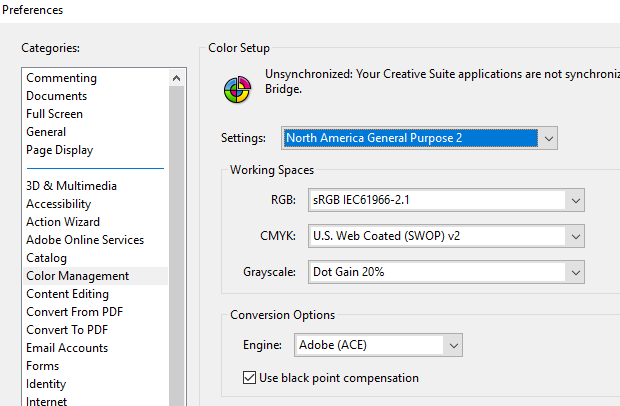Select Internet category
620x406 pixels.
tap(47, 401)
